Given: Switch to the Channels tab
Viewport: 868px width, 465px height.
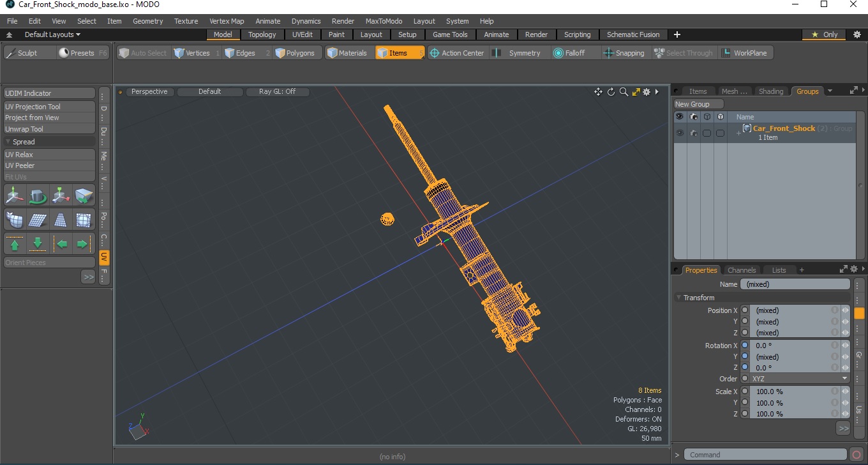Looking at the screenshot, I should point(742,270).
